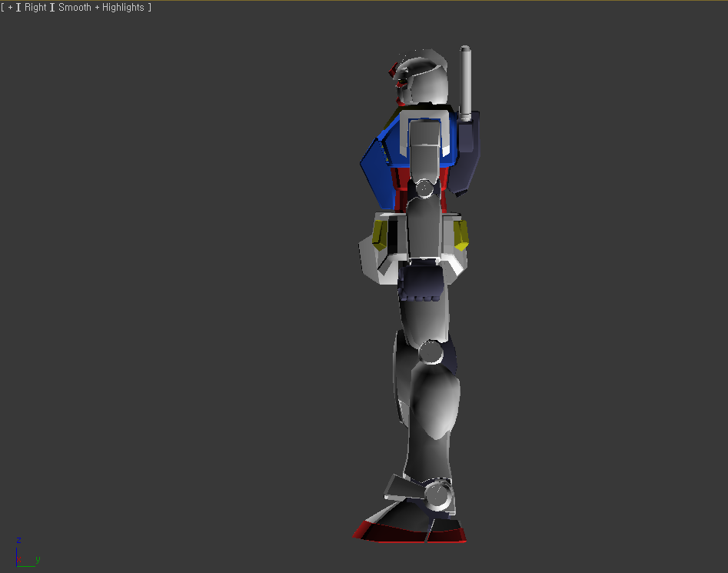Image resolution: width=728 pixels, height=573 pixels.
Task: Open the viewport '+' general menu
Action: 10,8
